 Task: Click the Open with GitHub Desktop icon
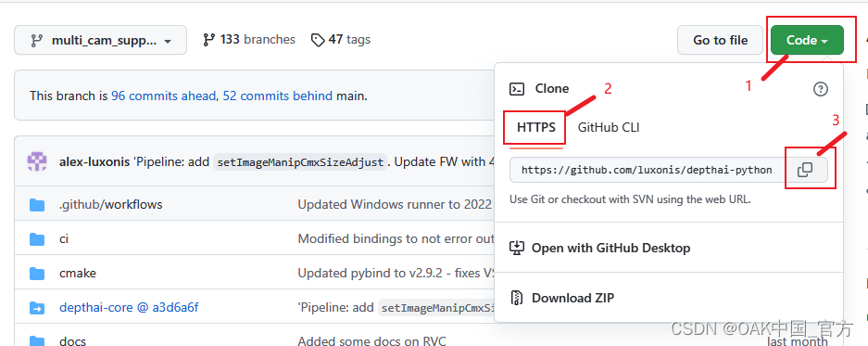(x=517, y=248)
